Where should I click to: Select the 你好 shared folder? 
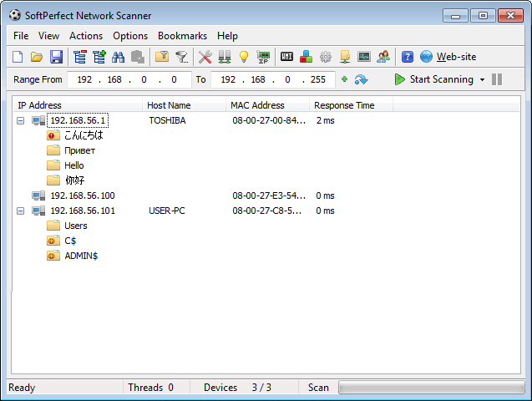click(x=74, y=180)
